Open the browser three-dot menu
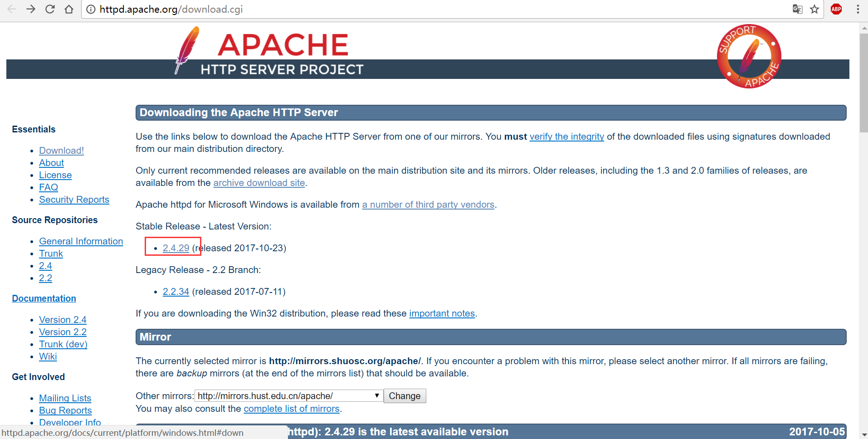Screen dimensions: 868x439 (x=858, y=9)
